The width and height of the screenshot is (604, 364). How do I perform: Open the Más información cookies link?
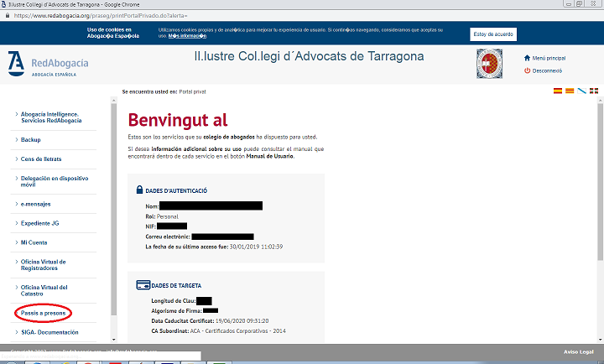click(x=187, y=36)
